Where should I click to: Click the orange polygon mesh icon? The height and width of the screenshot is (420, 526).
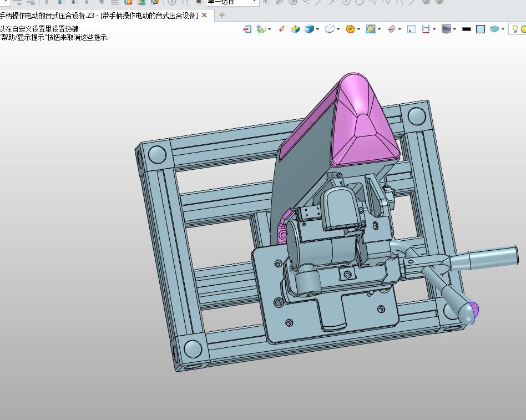(350, 29)
